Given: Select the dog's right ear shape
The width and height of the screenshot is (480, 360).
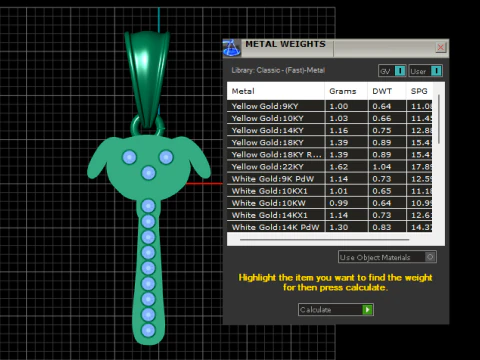Looking at the screenshot, I should [x=199, y=157].
